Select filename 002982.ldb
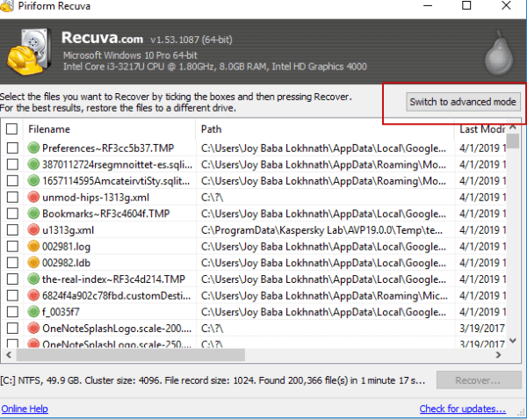The image size is (527, 420). (x=66, y=263)
